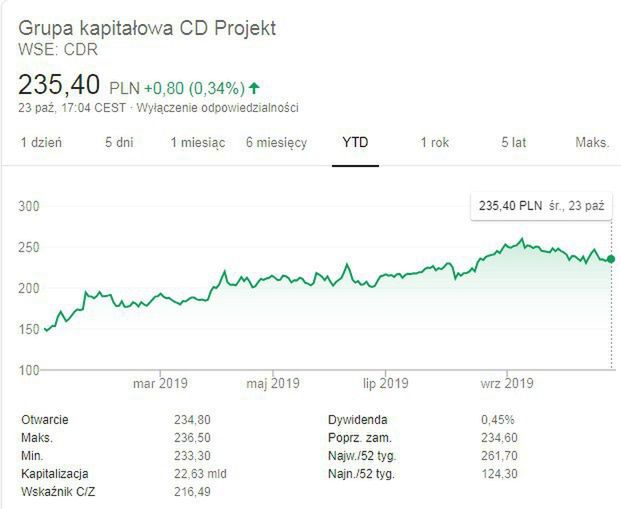The height and width of the screenshot is (509, 621).
Task: Select the YTD tab
Action: pyautogui.click(x=355, y=143)
